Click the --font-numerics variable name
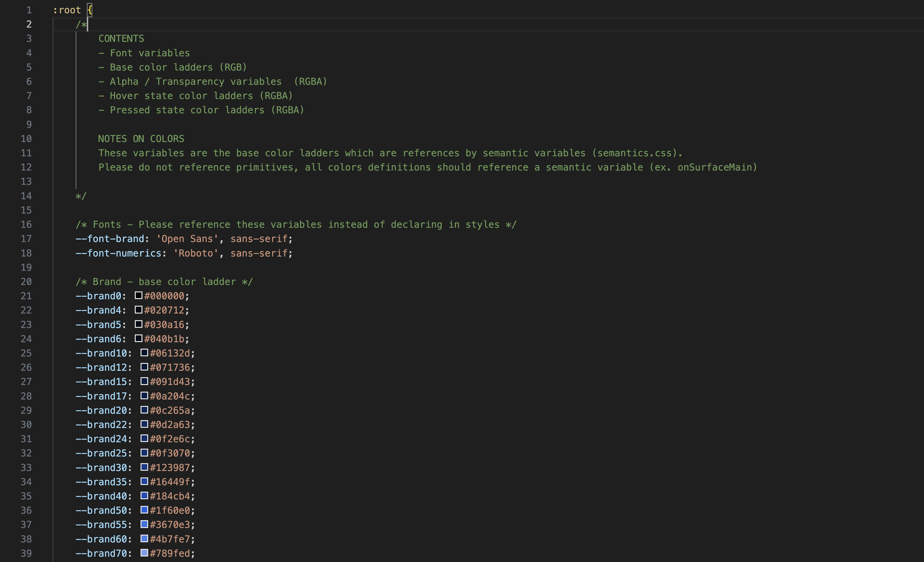The image size is (924, 562). (x=119, y=253)
